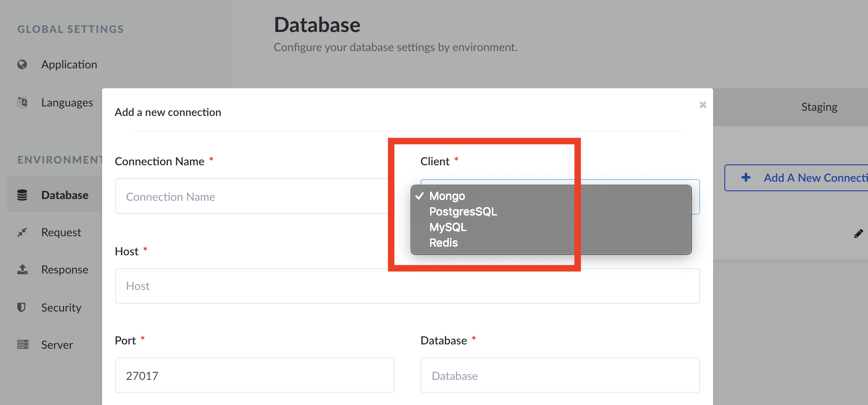The width and height of the screenshot is (868, 405).
Task: Click the Security shield icon
Action: (x=21, y=307)
